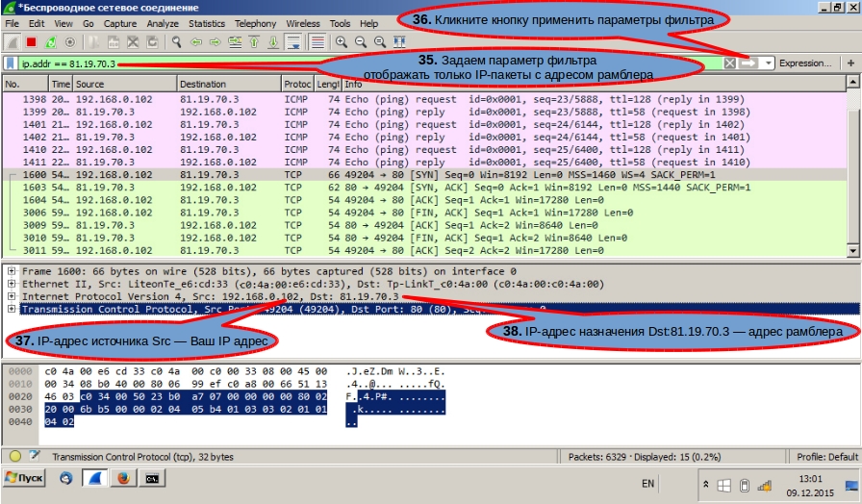Open the command prompt taskbar icon
862x504 pixels.
[x=152, y=478]
